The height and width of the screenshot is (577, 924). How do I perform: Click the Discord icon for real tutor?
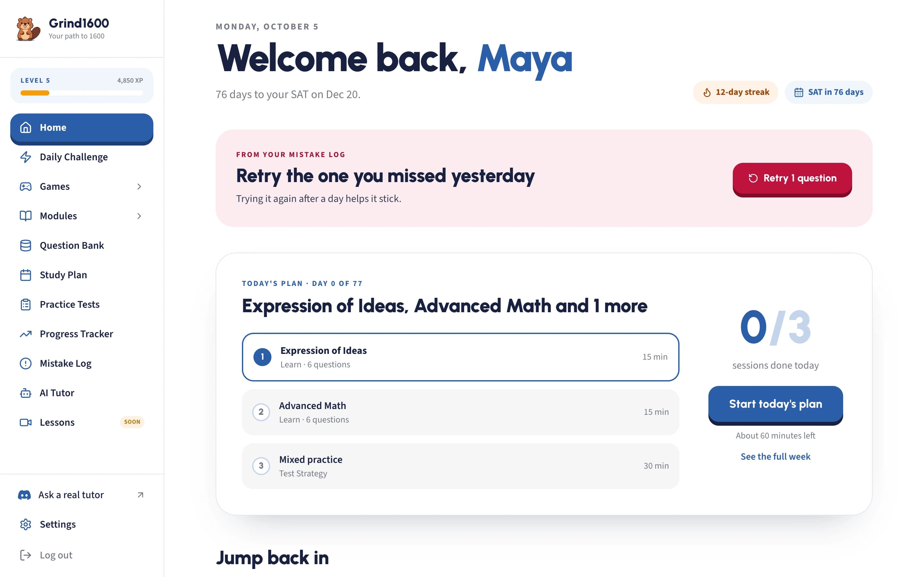coord(24,495)
